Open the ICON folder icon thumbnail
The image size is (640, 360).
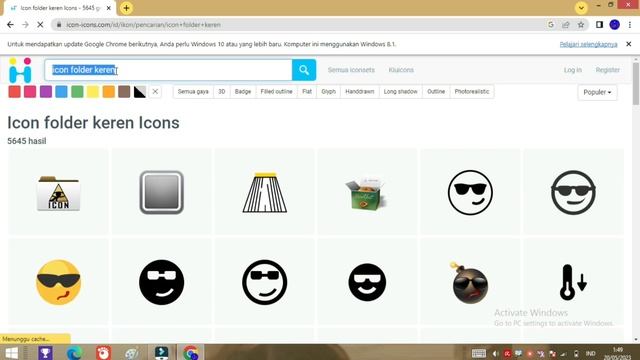coord(58,192)
